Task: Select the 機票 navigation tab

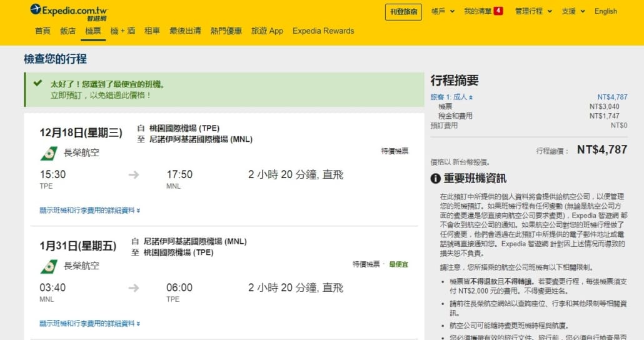Action: coord(93,31)
